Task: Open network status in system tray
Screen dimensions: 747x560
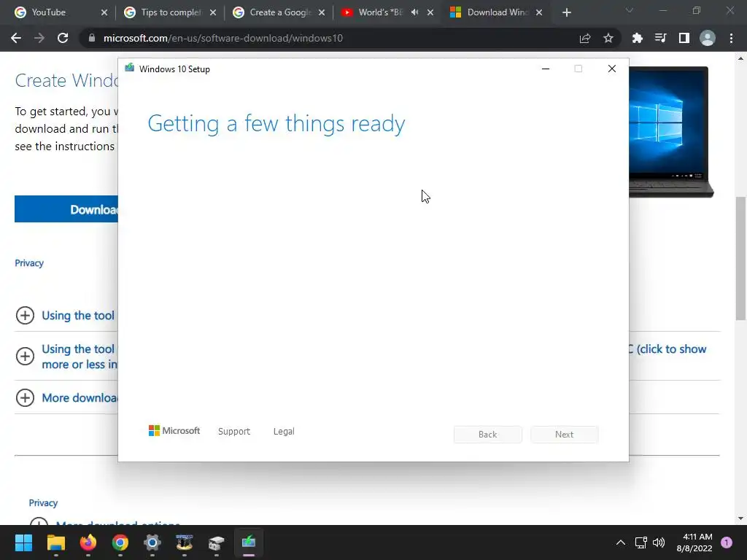Action: (x=640, y=542)
